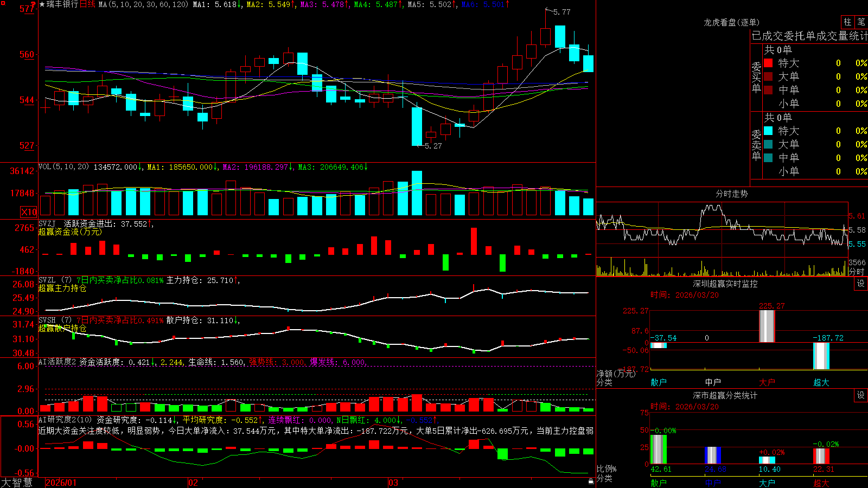This screenshot has height=488, width=868.
Task: Click the tallest cyan volume bar
Action: click(417, 193)
